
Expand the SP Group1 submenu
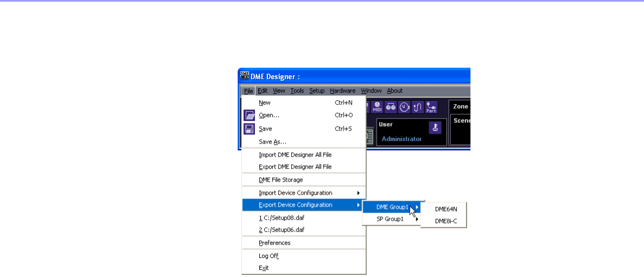coord(391,220)
